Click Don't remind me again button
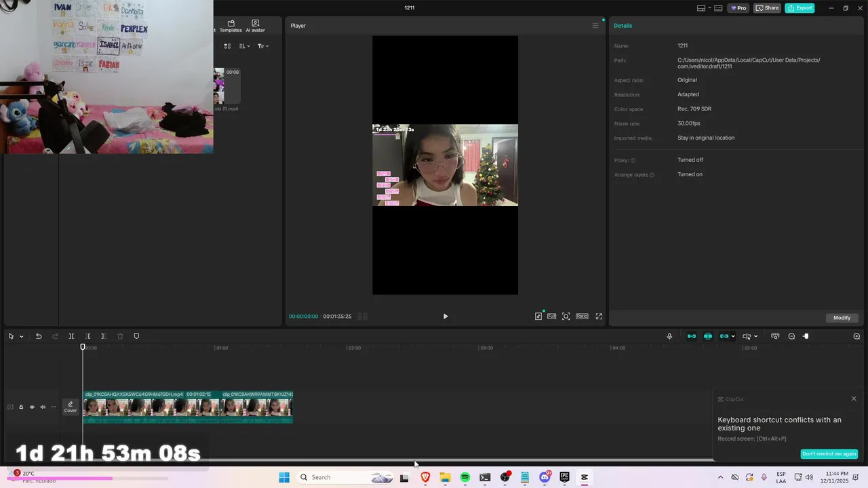868x488 pixels. pyautogui.click(x=829, y=454)
